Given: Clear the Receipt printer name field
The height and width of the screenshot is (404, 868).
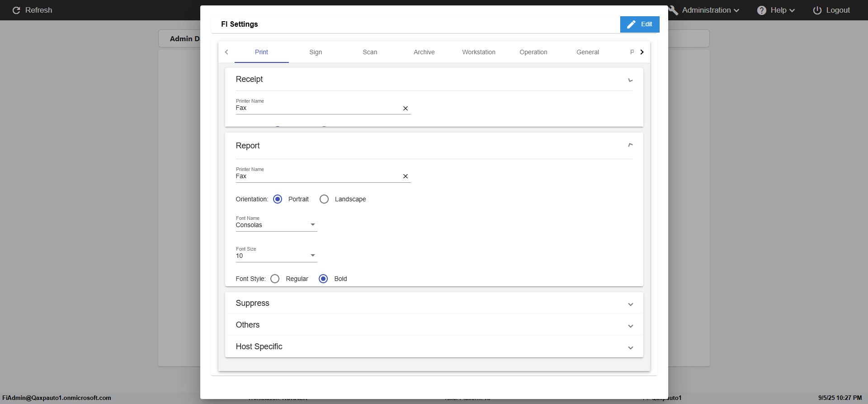Looking at the screenshot, I should (406, 109).
